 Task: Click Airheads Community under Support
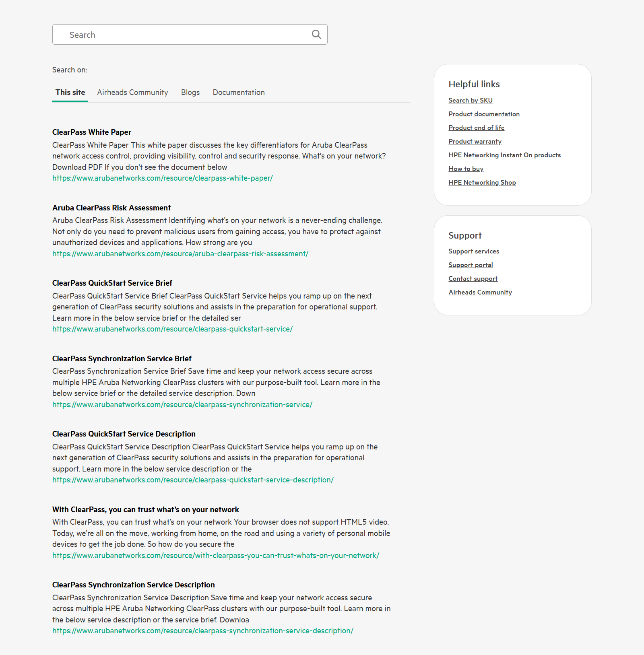(x=480, y=292)
